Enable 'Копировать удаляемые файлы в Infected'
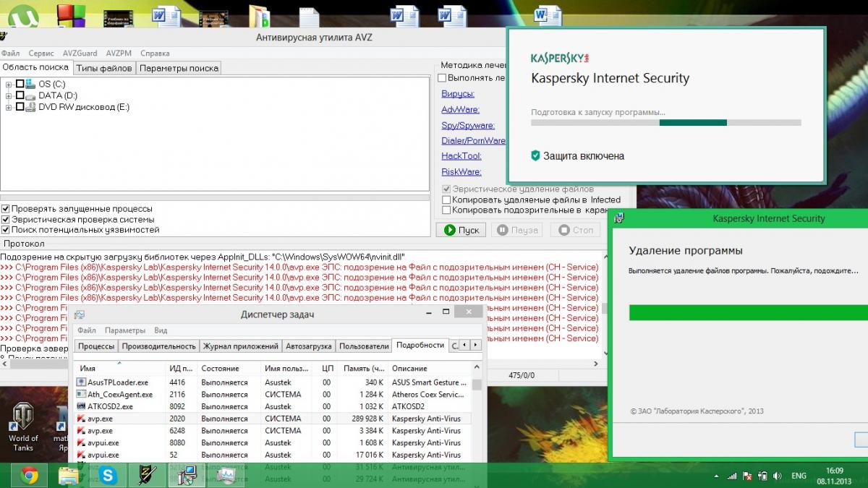This screenshot has width=868, height=488. 446,200
